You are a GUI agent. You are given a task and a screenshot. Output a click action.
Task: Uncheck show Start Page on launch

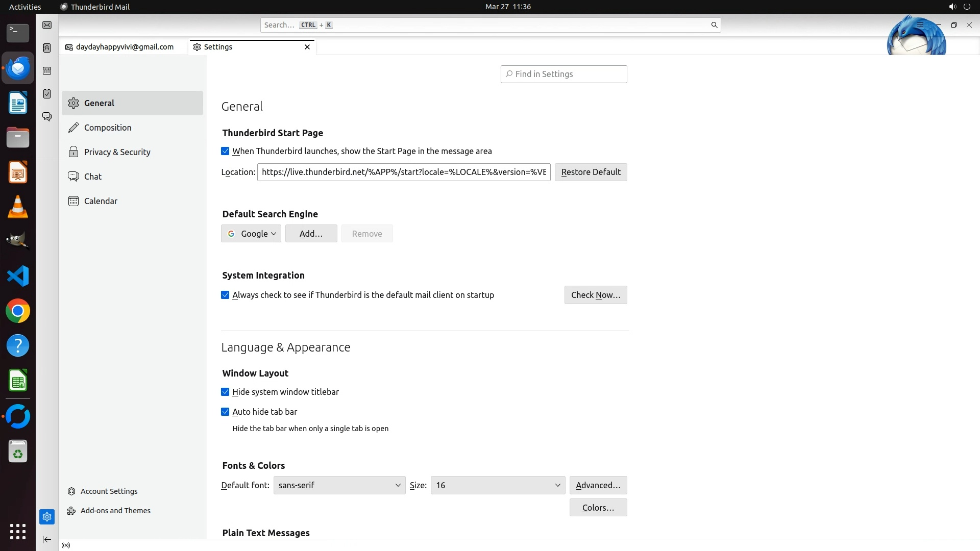pos(225,151)
